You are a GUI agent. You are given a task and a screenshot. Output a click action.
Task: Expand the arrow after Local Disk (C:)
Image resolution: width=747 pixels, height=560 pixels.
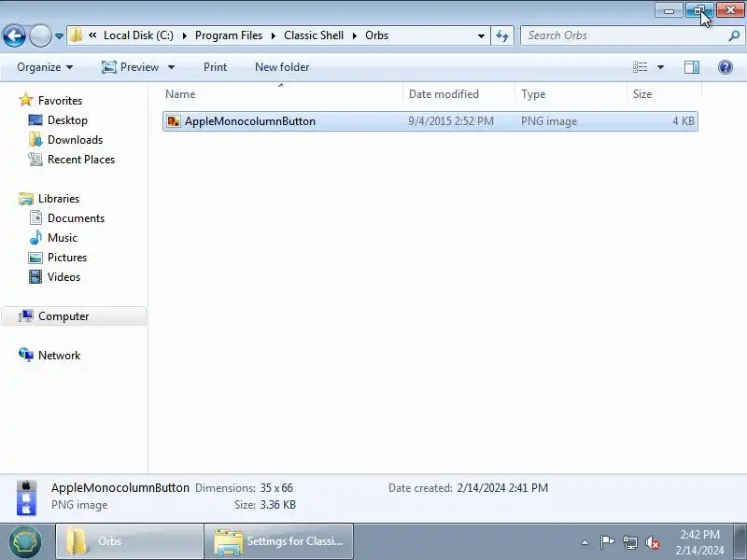coord(184,35)
